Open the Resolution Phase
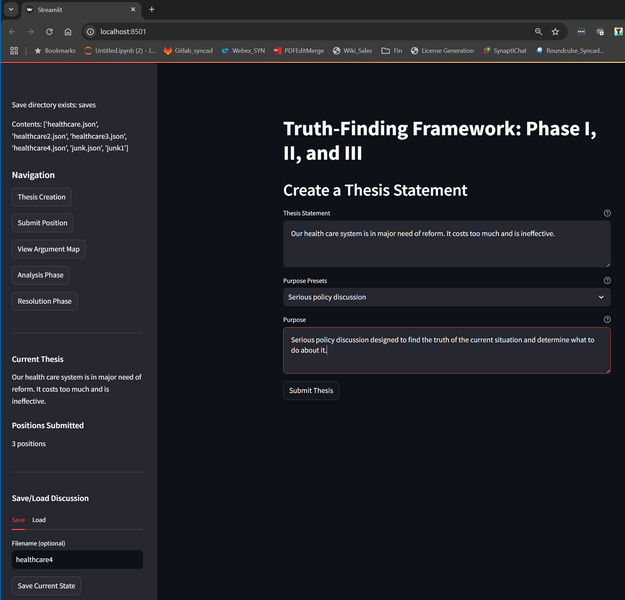The image size is (625, 600). [44, 301]
